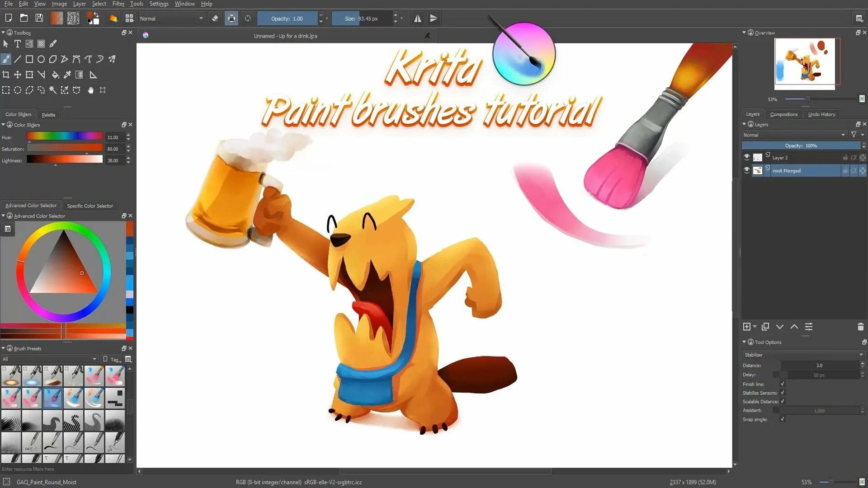Select the Ellipse shape tool
The height and width of the screenshot is (488, 868).
[41, 59]
